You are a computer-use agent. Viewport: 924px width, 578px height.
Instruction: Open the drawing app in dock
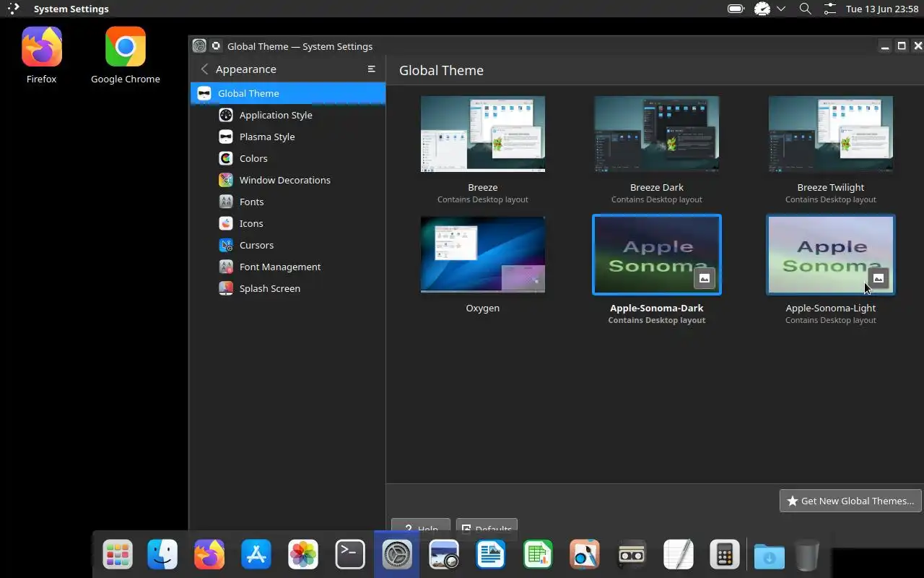click(x=585, y=555)
